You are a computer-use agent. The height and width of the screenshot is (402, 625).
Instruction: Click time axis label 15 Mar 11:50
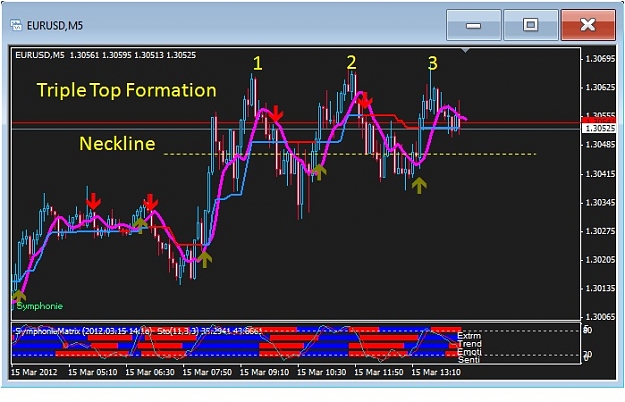click(379, 372)
